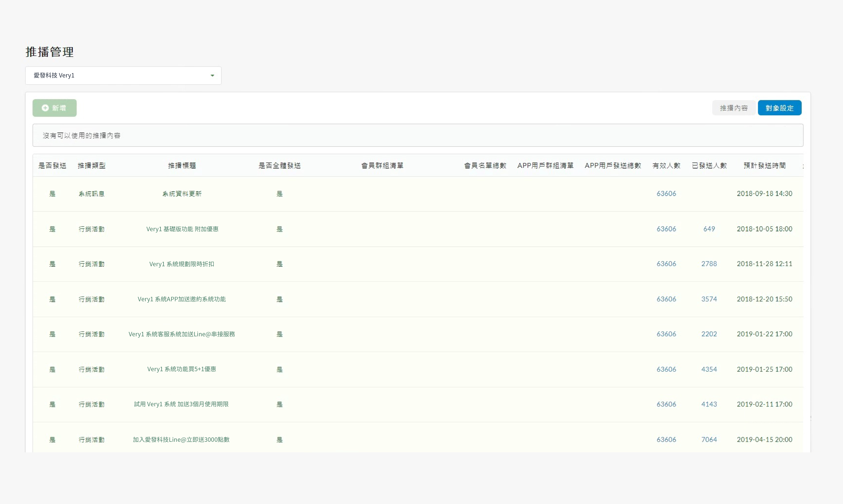Screen dimensions: 843x504
Task: Click 推播管理 page heading
Action: (x=50, y=52)
